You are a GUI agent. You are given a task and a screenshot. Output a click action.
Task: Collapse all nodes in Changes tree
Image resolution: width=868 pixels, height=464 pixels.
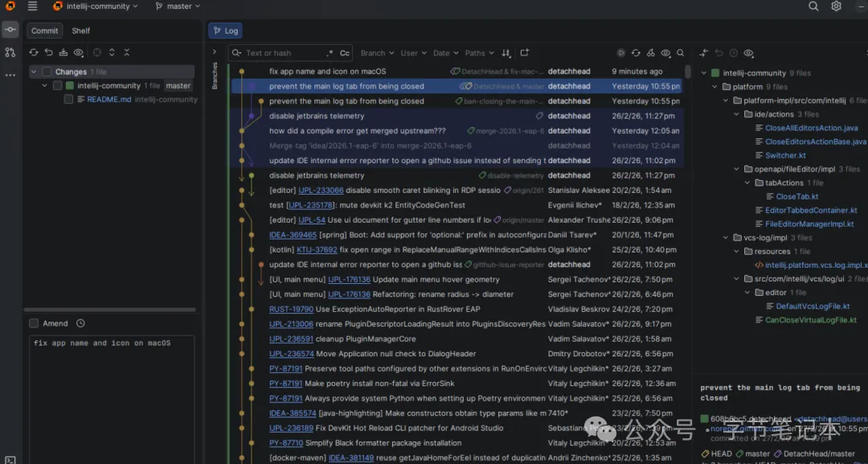(127, 52)
